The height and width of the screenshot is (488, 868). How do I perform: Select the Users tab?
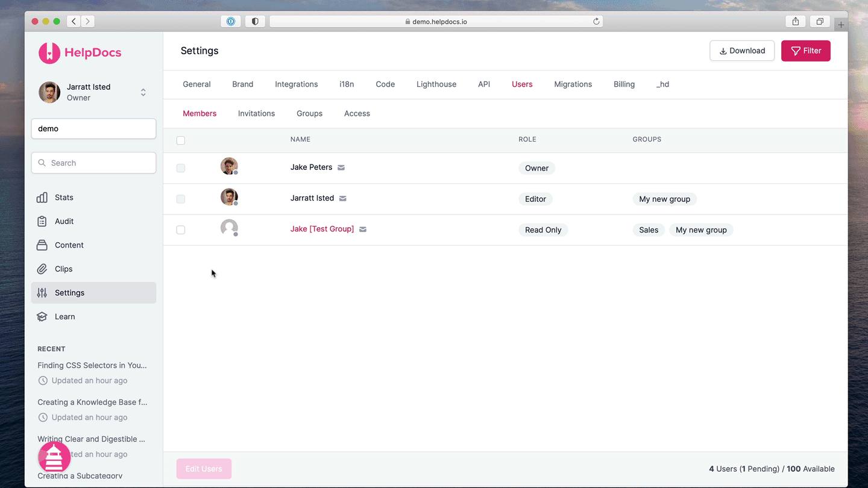pyautogui.click(x=522, y=84)
